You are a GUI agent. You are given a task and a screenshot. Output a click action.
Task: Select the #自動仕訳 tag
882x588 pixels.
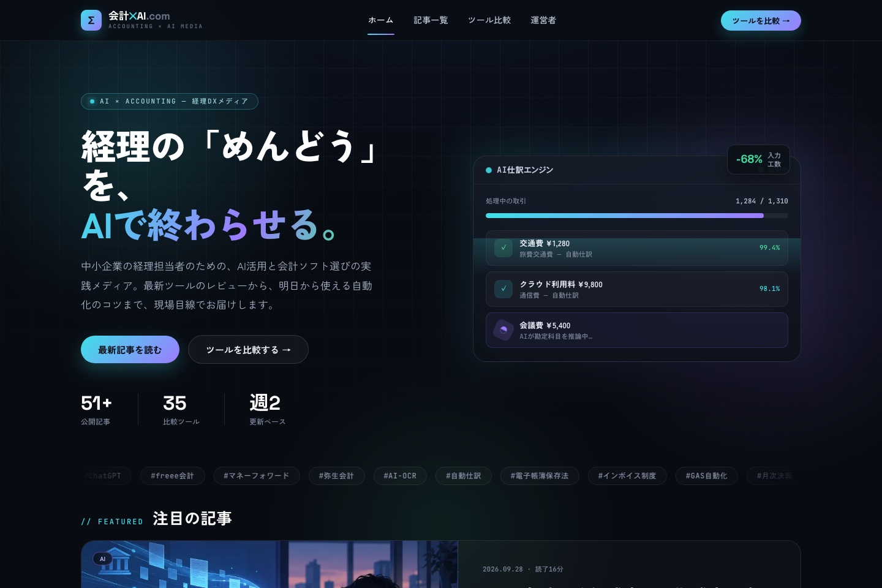coord(464,476)
